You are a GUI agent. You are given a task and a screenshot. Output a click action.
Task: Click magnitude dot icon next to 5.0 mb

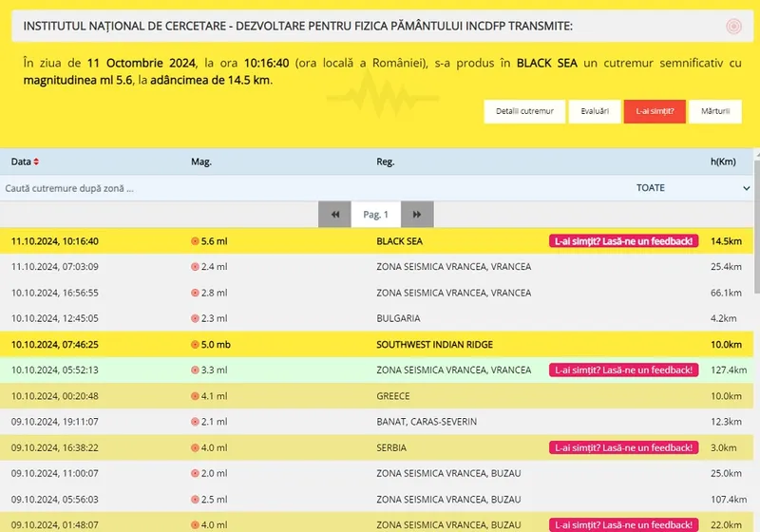(x=195, y=345)
